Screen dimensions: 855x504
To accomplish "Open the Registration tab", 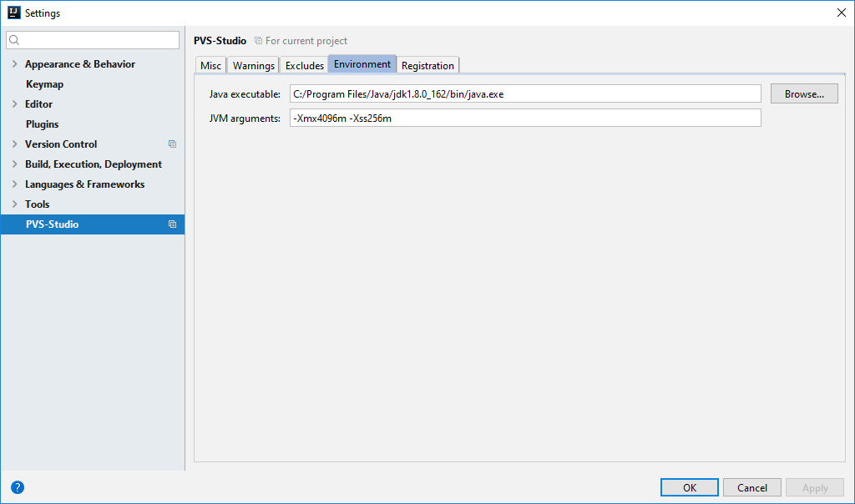I will 427,65.
